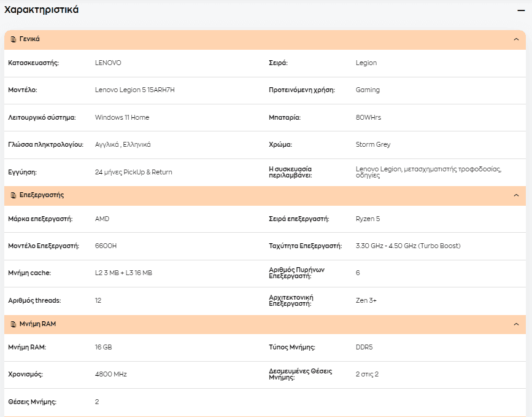This screenshot has width=532, height=417.
Task: Click the Γενικά section title
Action: coord(29,39)
